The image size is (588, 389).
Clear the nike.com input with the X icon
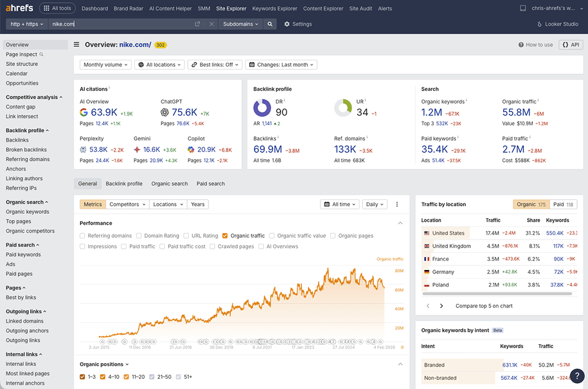click(x=211, y=24)
